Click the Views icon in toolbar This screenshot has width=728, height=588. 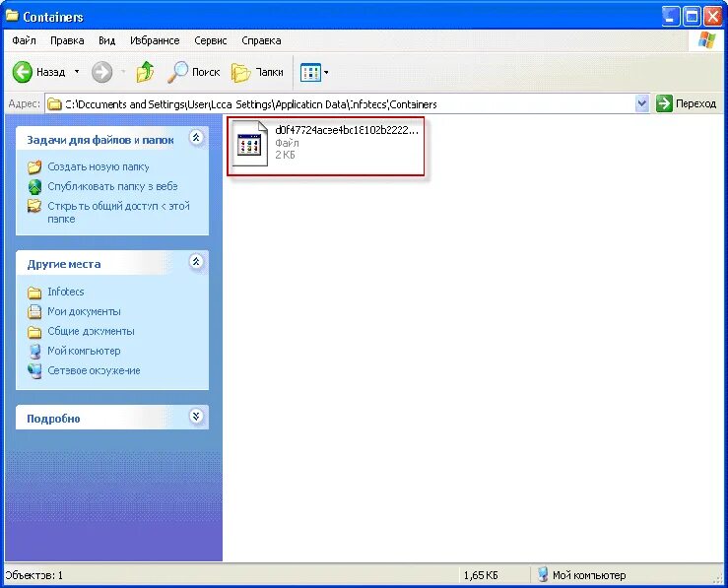coord(310,73)
